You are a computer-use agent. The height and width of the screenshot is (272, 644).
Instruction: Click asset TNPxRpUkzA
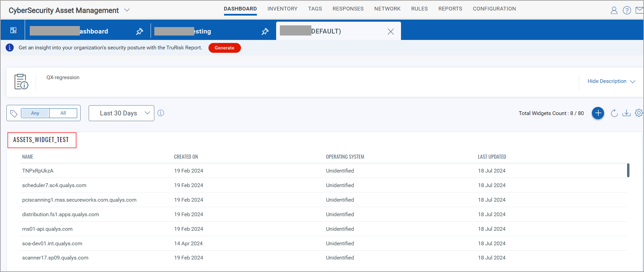[38, 171]
